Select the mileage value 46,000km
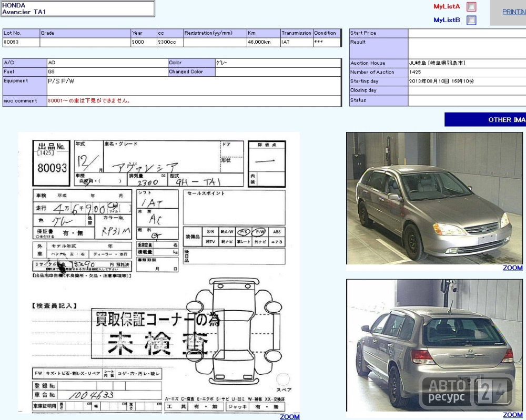This screenshot has width=526, height=420. coord(259,42)
